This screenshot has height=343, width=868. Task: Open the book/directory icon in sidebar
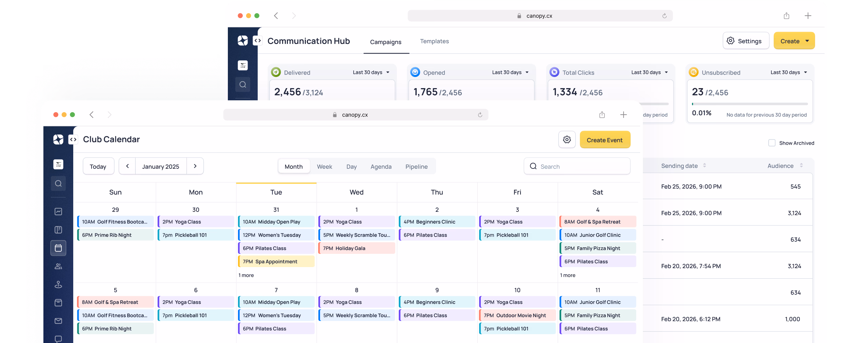pyautogui.click(x=58, y=230)
